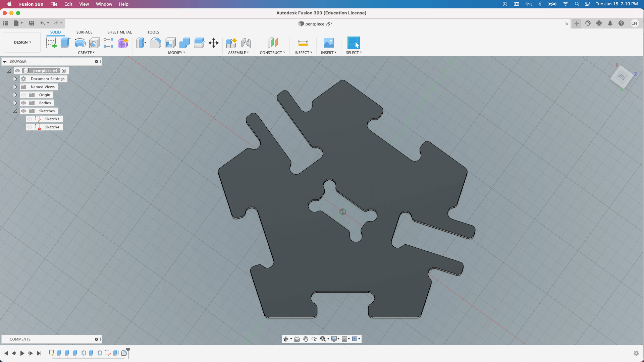The width and height of the screenshot is (644, 362).
Task: Select the Rectangular Pattern tool
Action: pos(108,43)
